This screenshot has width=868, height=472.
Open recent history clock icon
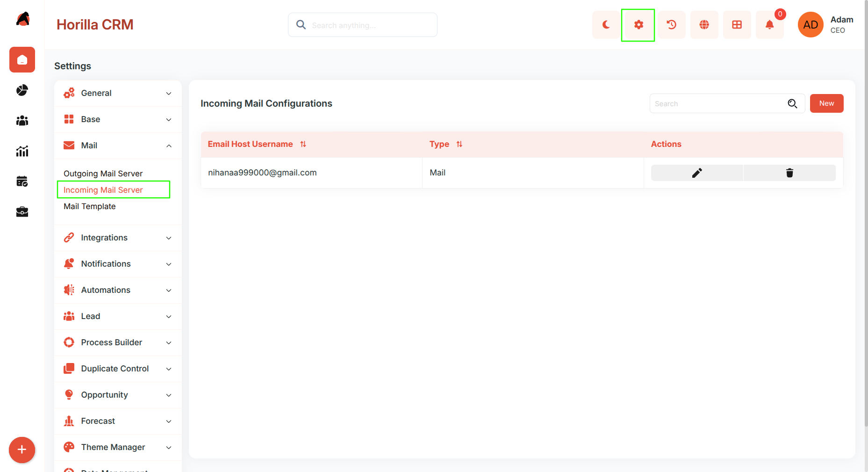click(x=671, y=25)
